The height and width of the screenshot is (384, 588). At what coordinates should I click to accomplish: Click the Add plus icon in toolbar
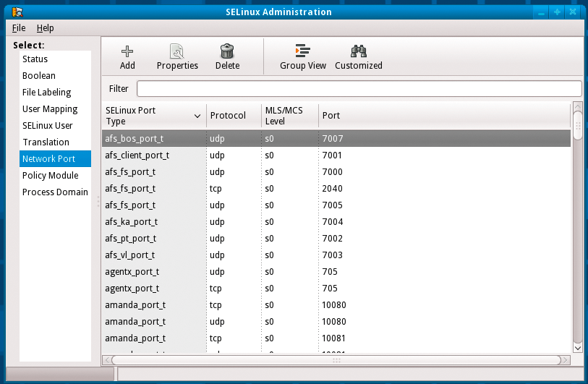127,51
